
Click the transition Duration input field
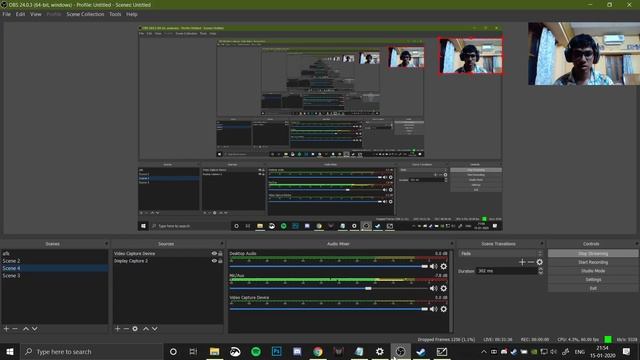coord(507,271)
